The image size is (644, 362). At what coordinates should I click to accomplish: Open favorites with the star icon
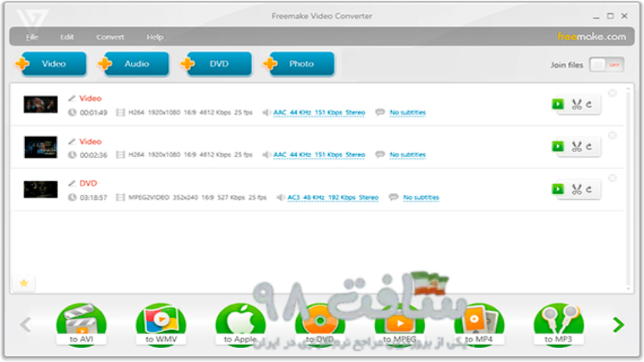24,283
